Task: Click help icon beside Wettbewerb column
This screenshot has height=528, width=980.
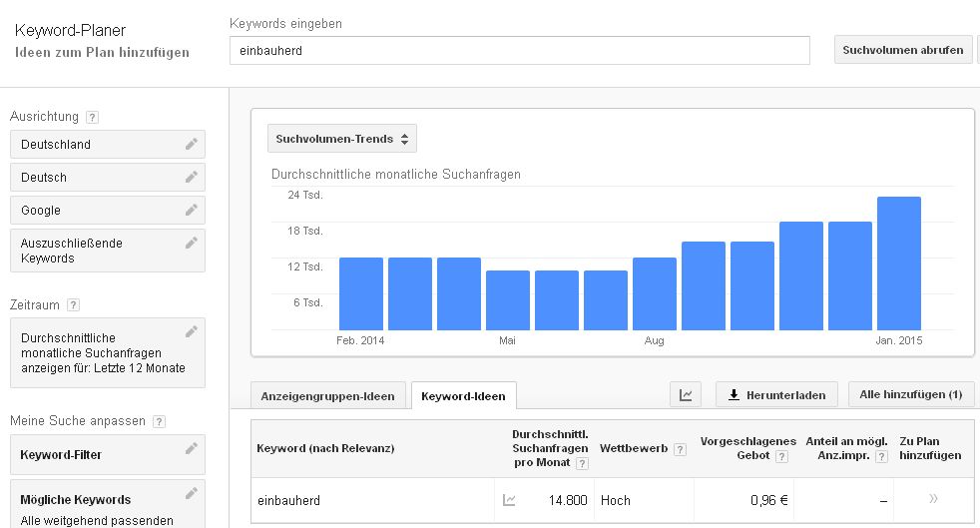Action: point(680,449)
